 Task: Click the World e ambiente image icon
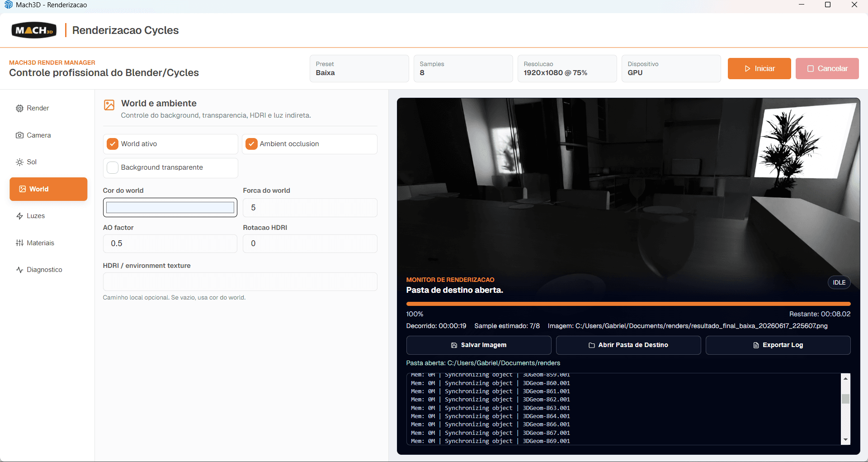109,105
